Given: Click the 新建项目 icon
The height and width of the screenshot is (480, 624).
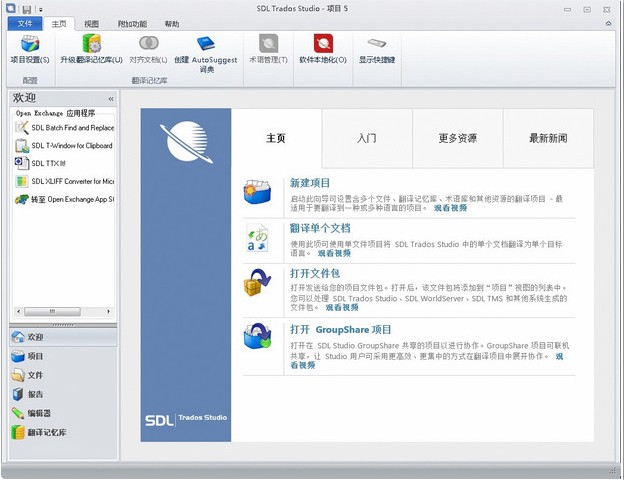Looking at the screenshot, I should 257,192.
